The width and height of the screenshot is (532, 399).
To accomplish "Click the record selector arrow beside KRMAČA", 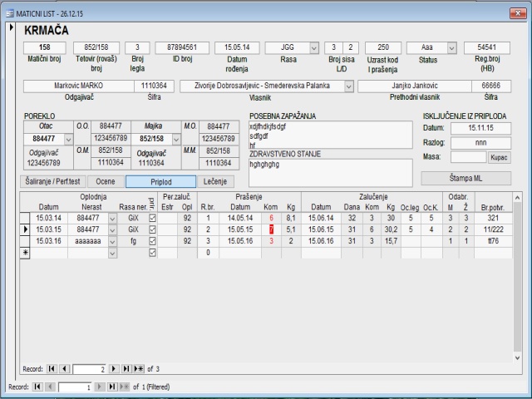I will [11, 29].
